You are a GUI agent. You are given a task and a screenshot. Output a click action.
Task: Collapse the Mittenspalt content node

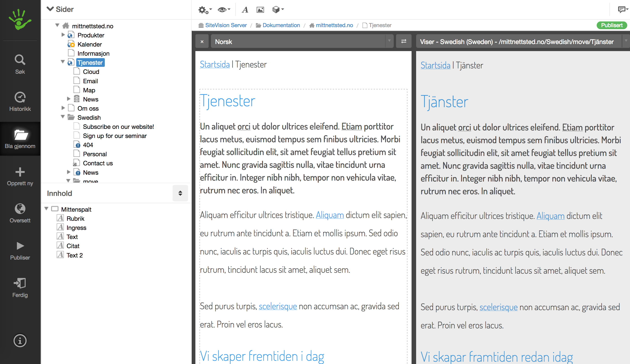(x=47, y=209)
